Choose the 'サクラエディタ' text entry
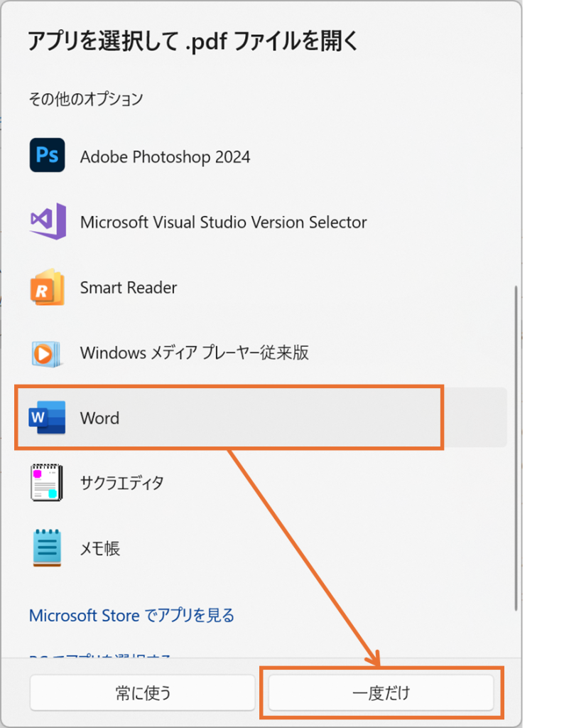The image size is (569, 728). click(122, 483)
